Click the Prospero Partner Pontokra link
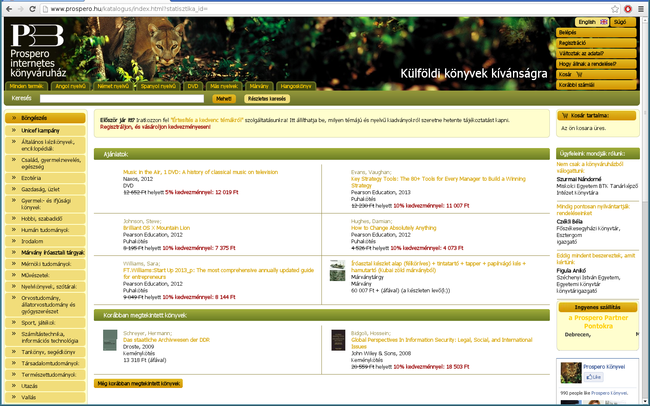650x406 pixels. 598,322
